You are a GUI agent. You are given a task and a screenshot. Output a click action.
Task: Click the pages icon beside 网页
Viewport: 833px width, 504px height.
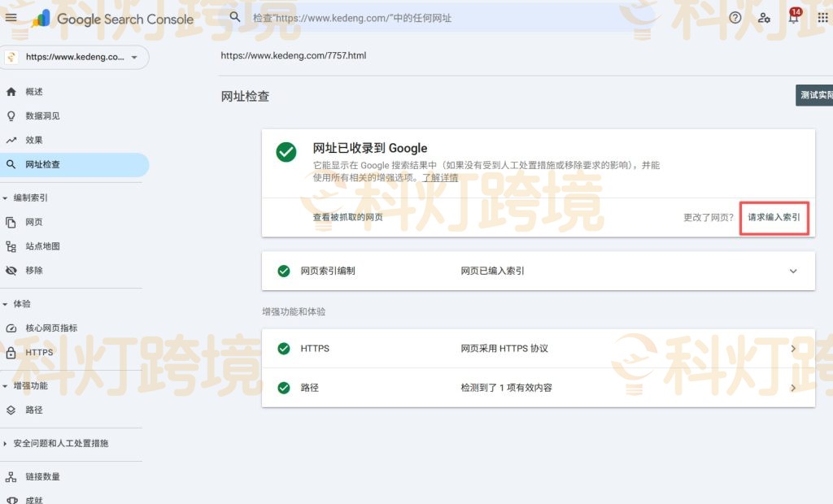pyautogui.click(x=11, y=222)
